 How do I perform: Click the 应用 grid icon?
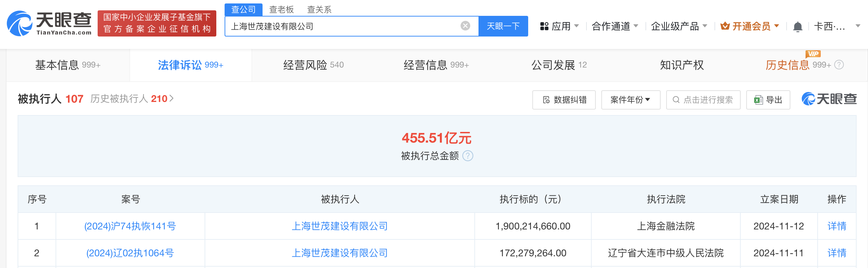click(544, 26)
